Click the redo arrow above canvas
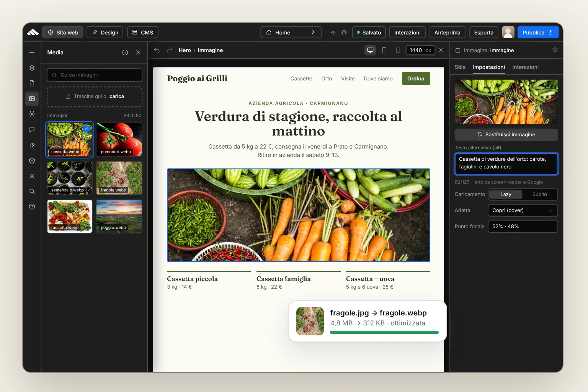Screen dimensions: 588x392 [x=170, y=51]
